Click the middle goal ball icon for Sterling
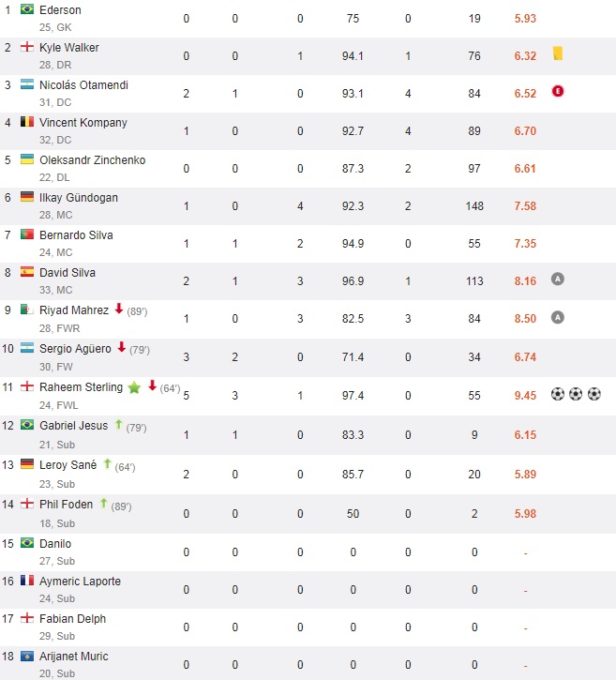Viewport: 616px width, 680px height. tap(576, 394)
